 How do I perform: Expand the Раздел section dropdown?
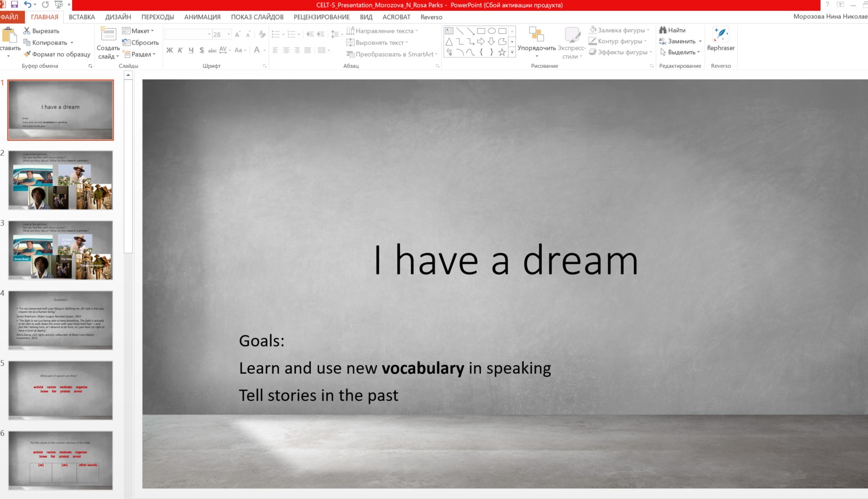[x=140, y=54]
